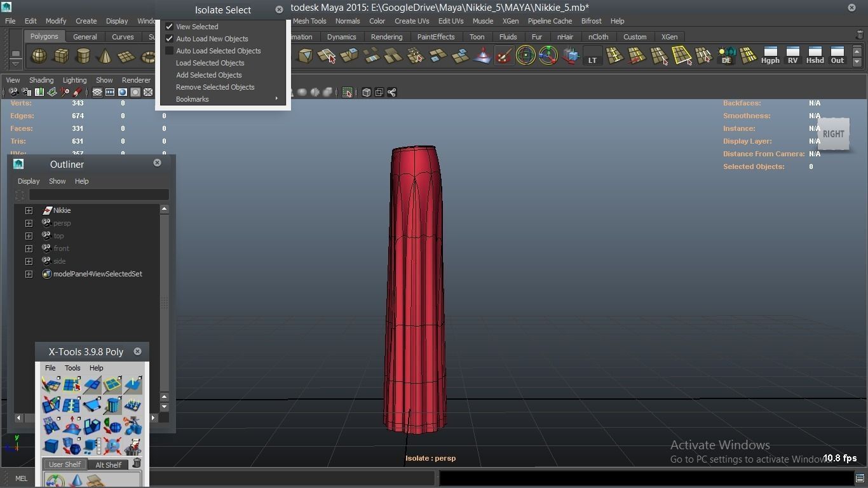Click the LT shelf button
The height and width of the screenshot is (488, 868).
tap(592, 57)
